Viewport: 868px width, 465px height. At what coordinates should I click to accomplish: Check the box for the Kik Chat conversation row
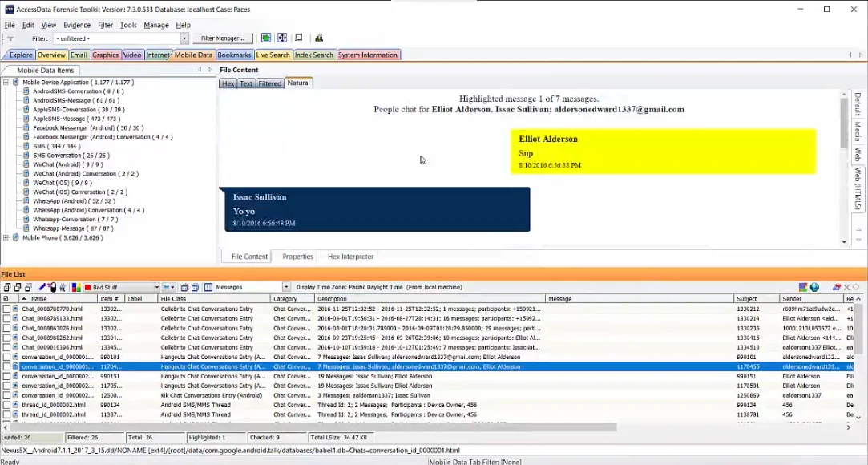(6, 396)
